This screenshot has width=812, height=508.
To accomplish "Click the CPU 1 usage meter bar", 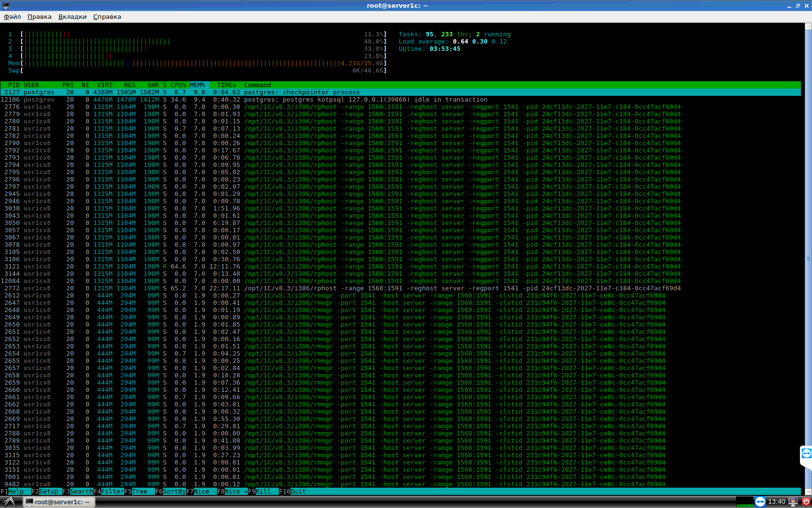I will 203,34.
